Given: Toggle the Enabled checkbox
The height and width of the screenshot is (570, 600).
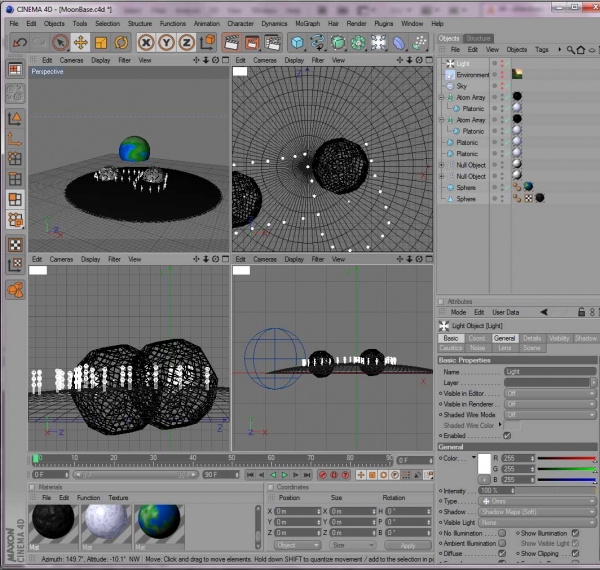Looking at the screenshot, I should pos(507,436).
